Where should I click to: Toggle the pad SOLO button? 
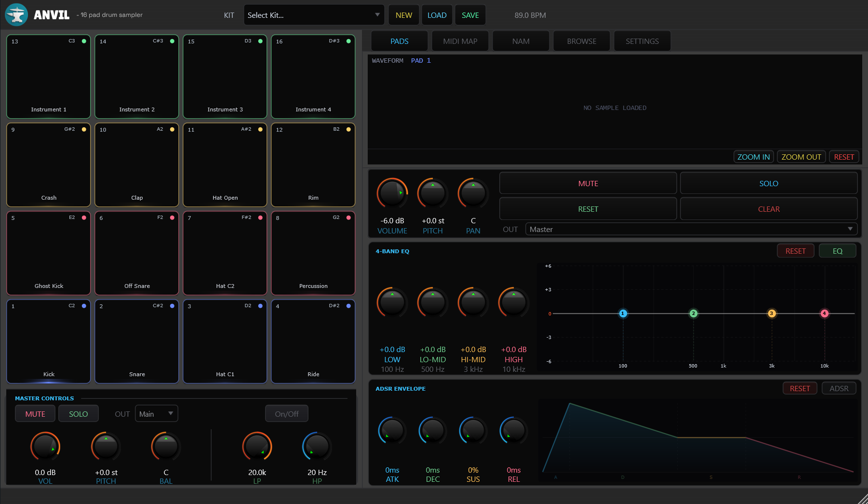click(769, 183)
